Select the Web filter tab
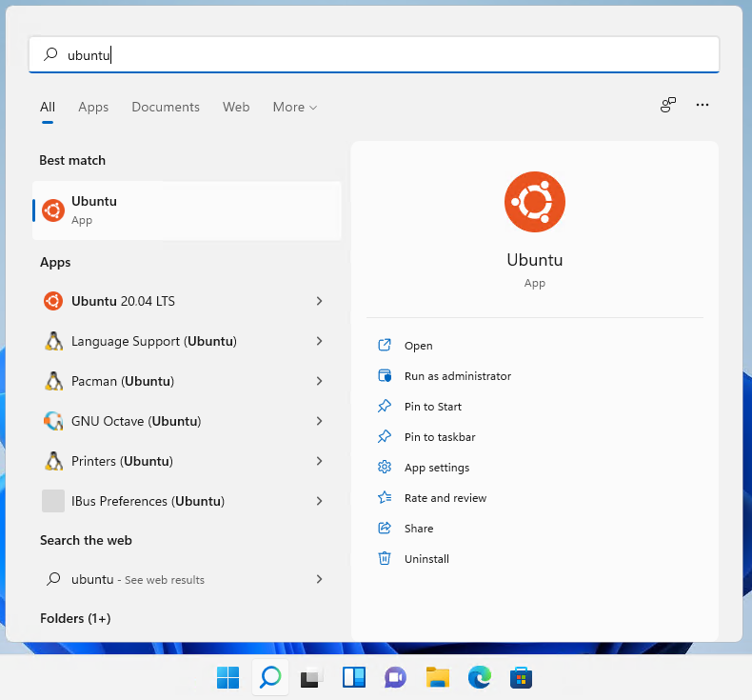Viewport: 752px width, 700px height. [236, 108]
